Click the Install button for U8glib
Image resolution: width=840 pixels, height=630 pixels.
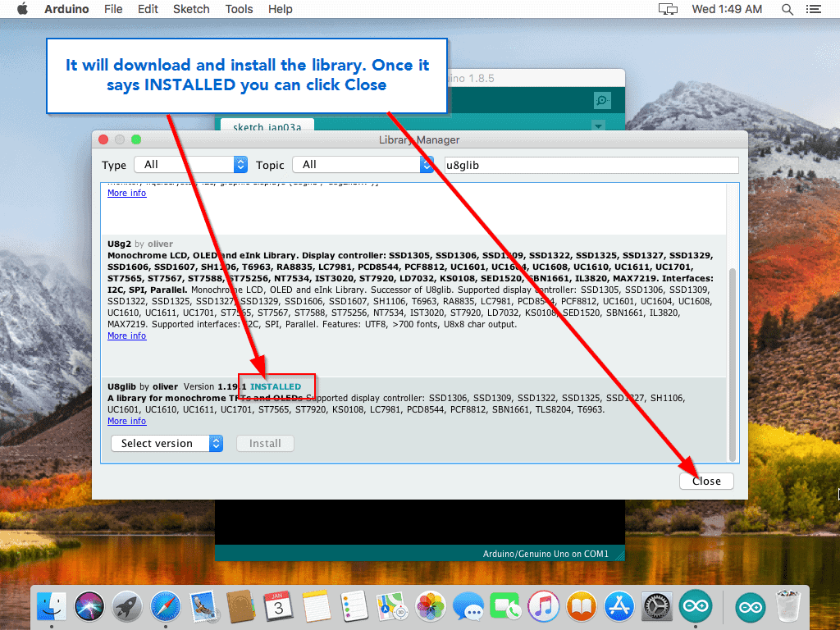[x=265, y=444]
